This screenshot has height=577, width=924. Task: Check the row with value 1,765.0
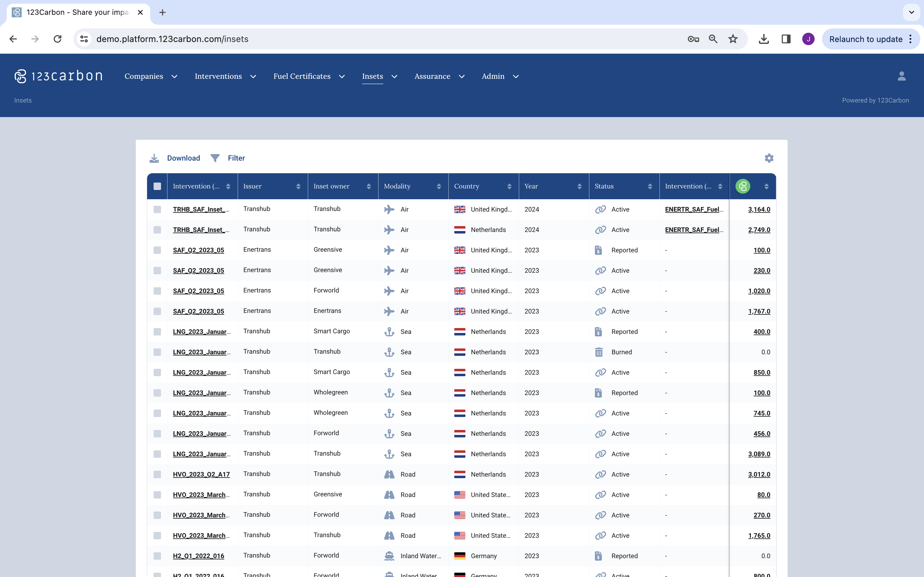[157, 535]
